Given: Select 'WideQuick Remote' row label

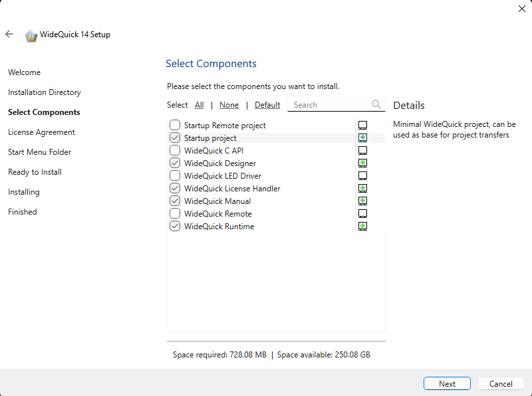Looking at the screenshot, I should 218,214.
